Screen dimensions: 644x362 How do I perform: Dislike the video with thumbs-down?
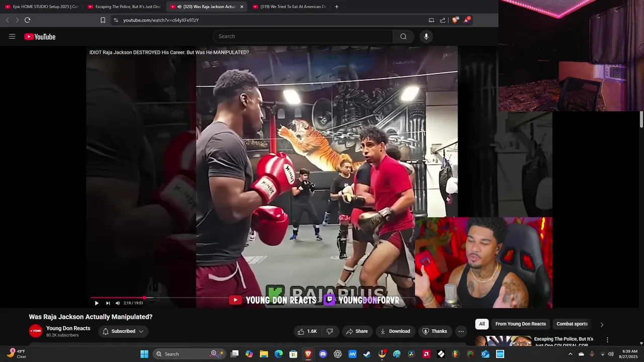tap(330, 331)
